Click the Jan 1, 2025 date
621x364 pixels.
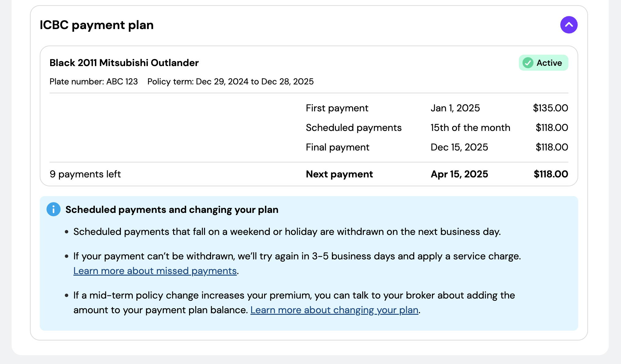(455, 108)
